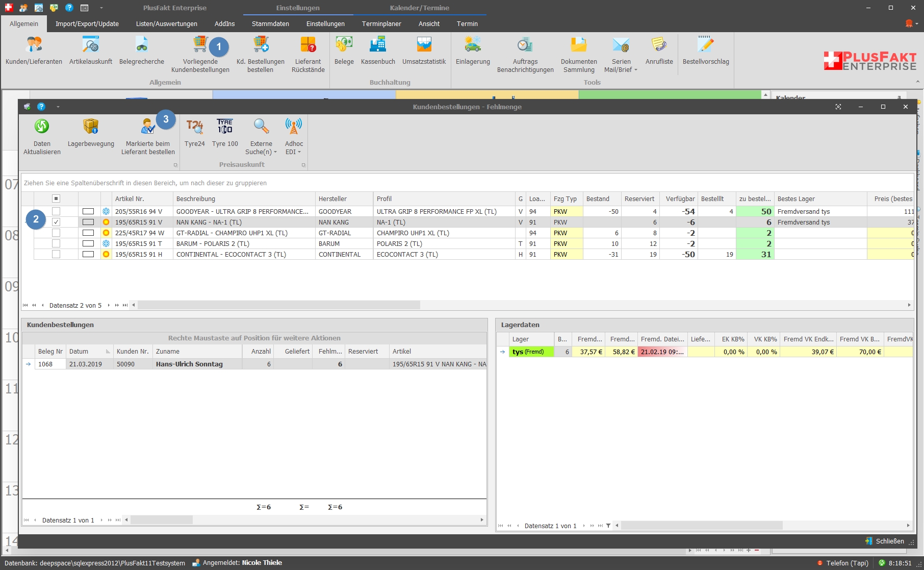Check the 225/45R17 94 W row checkbox
924x570 pixels.
pos(56,233)
